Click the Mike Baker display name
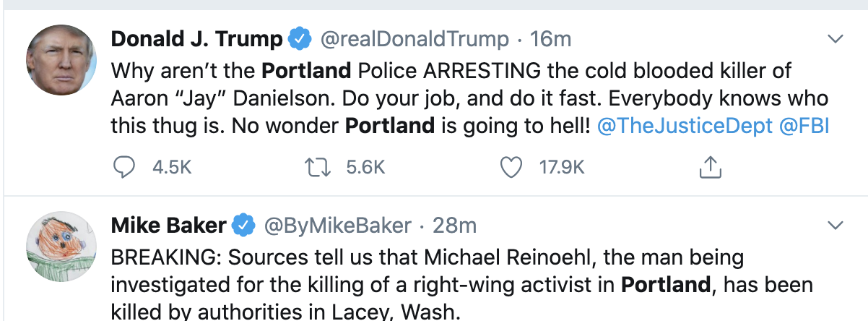The image size is (868, 321). pos(168,226)
